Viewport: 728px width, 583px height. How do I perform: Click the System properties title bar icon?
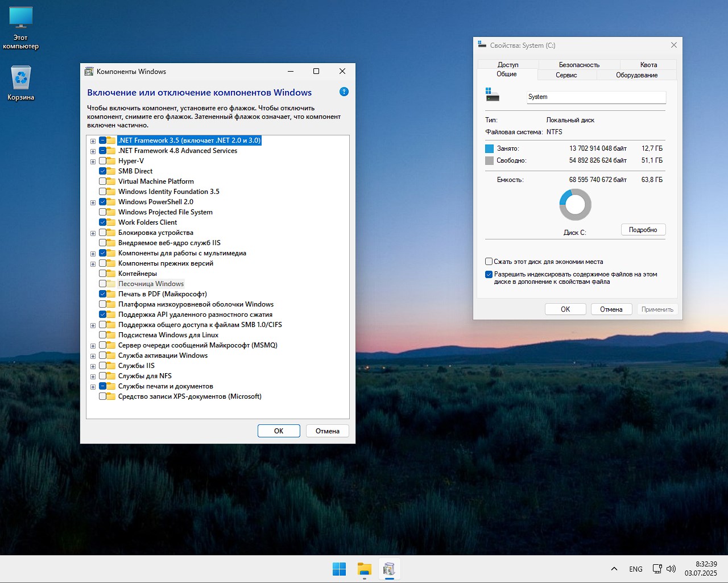(482, 45)
